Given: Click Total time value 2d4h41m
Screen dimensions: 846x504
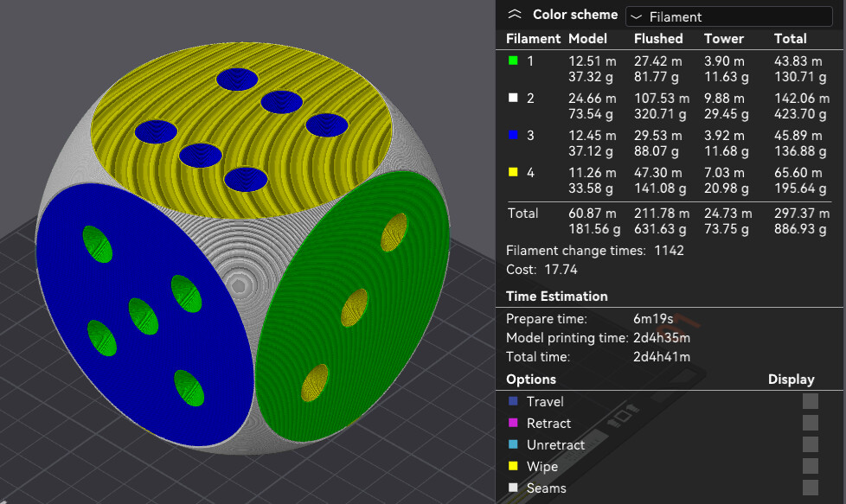Looking at the screenshot, I should [x=662, y=357].
